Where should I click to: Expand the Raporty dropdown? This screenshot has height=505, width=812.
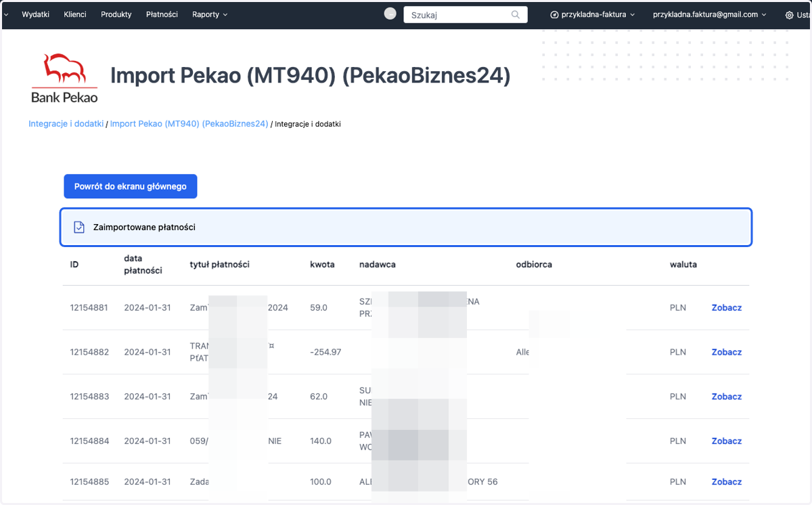(x=210, y=14)
